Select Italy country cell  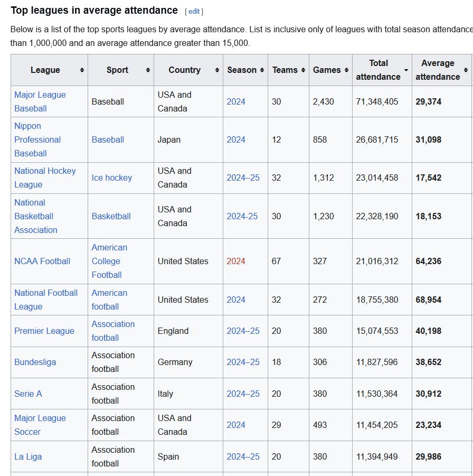pos(188,394)
